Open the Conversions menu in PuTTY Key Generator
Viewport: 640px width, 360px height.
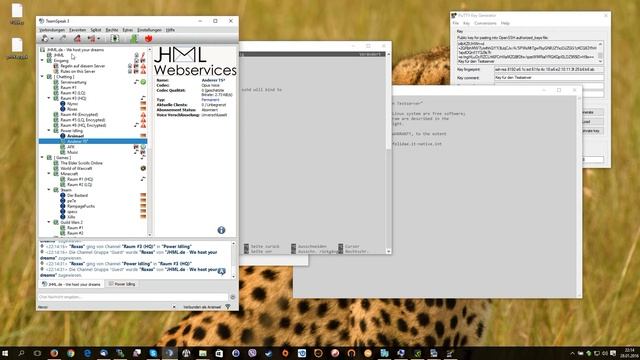tap(485, 23)
